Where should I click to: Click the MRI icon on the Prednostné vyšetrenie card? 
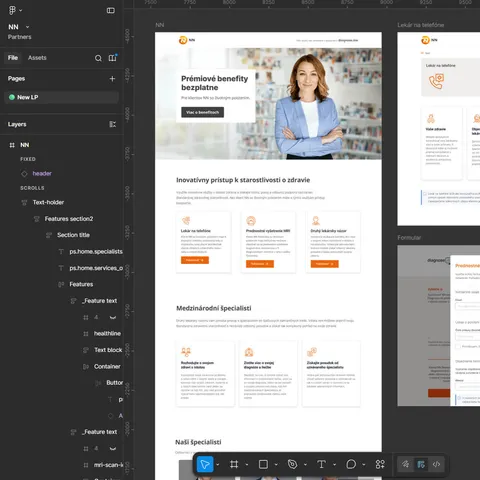click(251, 220)
